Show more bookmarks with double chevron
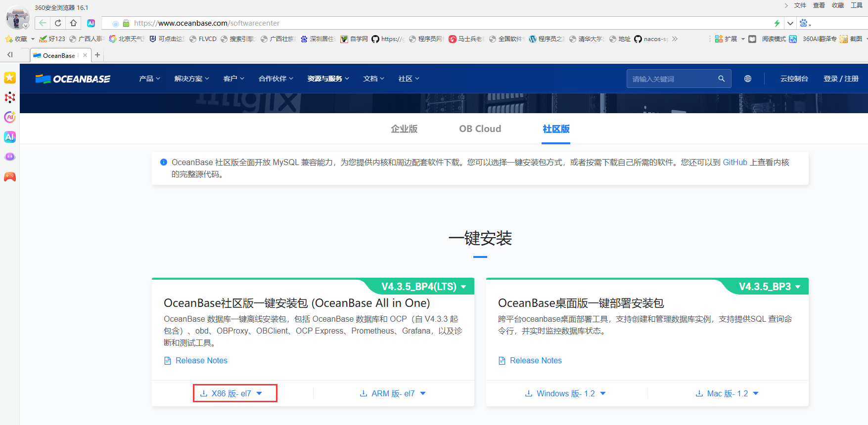868x425 pixels. (x=675, y=39)
